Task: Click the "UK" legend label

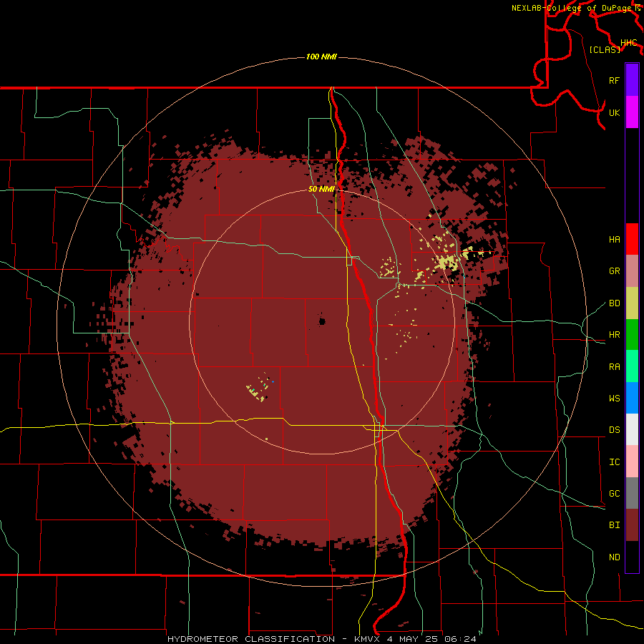Action: 614,112
